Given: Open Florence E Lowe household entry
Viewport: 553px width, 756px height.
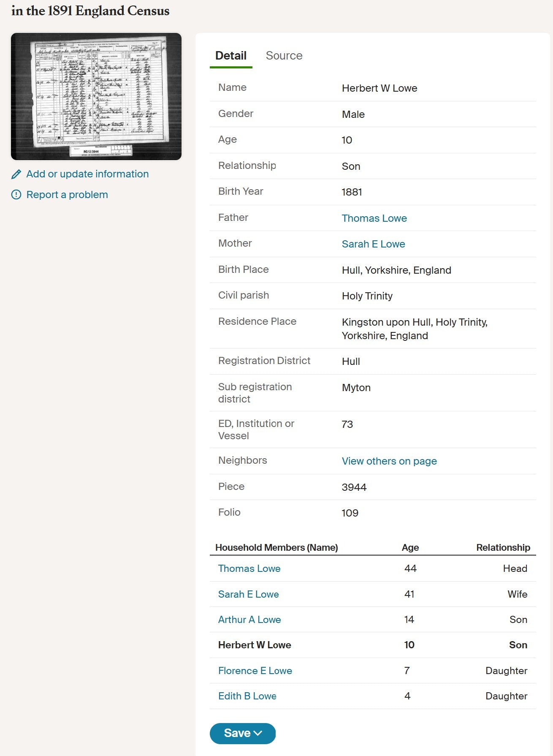Looking at the screenshot, I should pyautogui.click(x=255, y=671).
